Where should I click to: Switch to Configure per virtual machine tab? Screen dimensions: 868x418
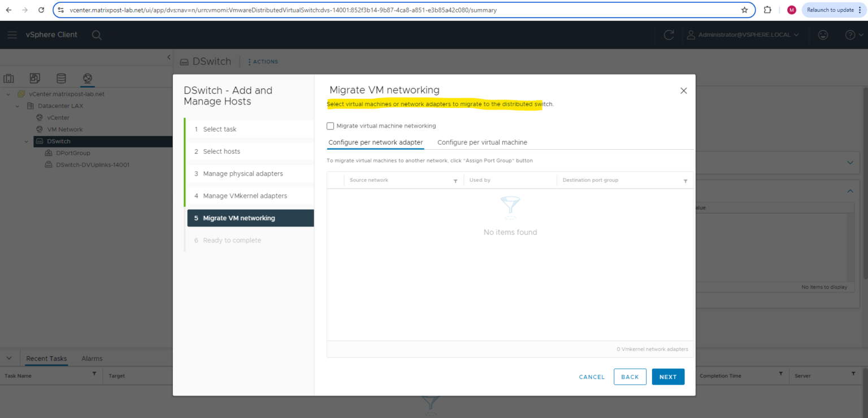pos(481,142)
